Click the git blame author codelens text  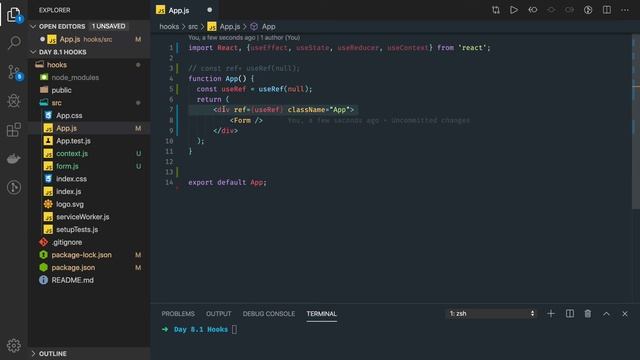244,38
